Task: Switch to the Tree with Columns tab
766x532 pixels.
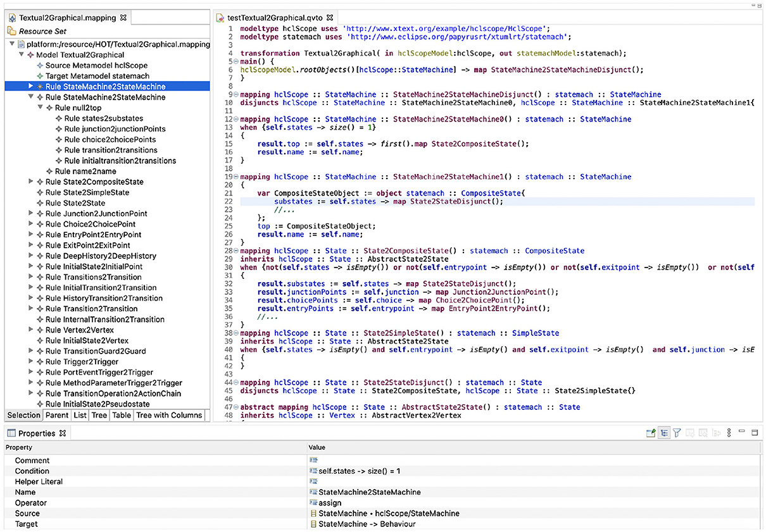Action: coord(169,416)
